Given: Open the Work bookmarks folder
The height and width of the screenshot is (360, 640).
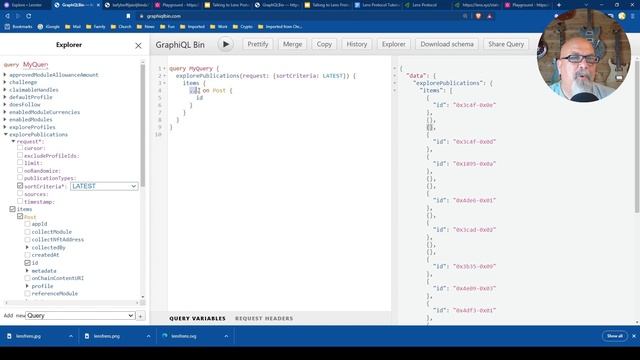Looking at the screenshot, I should point(218,27).
